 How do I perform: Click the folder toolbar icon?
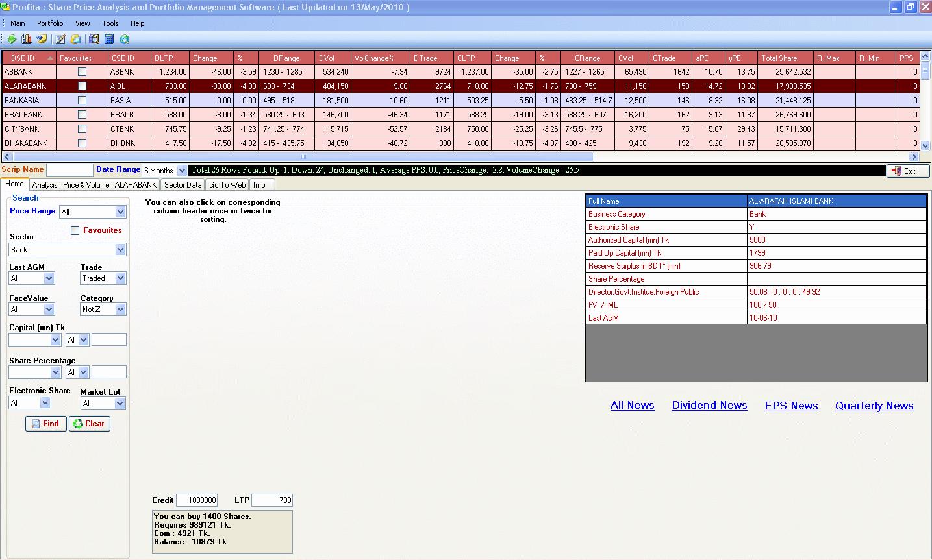pyautogui.click(x=75, y=39)
